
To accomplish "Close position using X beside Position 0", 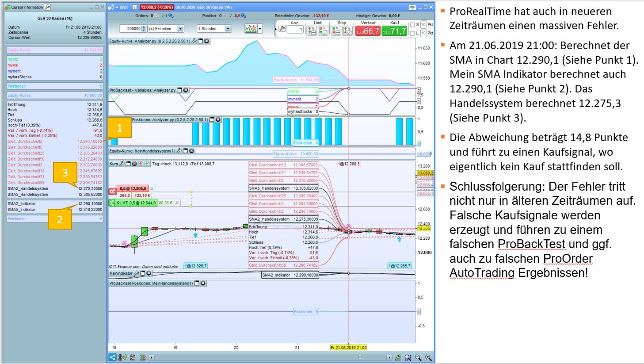I will [225, 16].
